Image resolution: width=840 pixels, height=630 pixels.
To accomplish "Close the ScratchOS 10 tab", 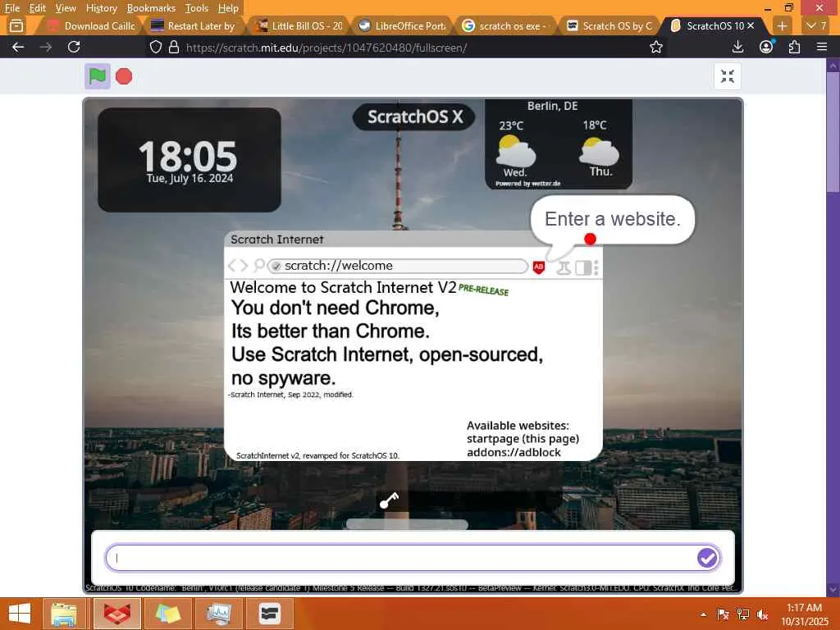I will [751, 25].
